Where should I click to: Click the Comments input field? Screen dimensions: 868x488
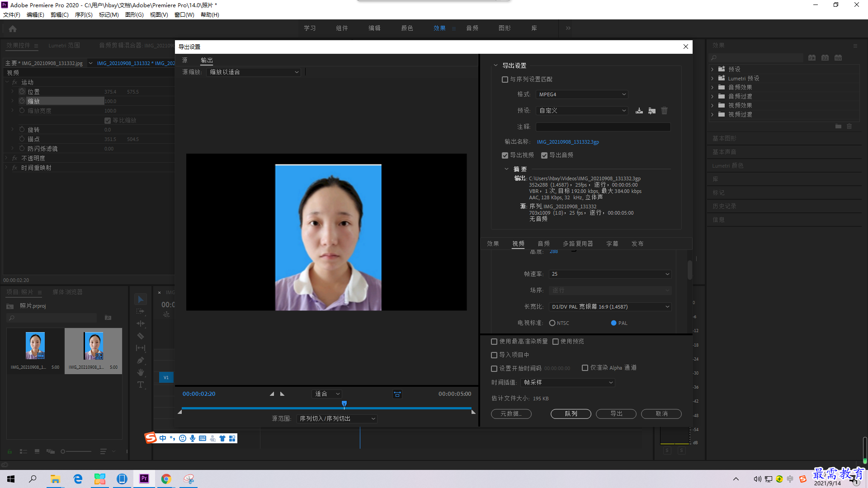(x=603, y=127)
